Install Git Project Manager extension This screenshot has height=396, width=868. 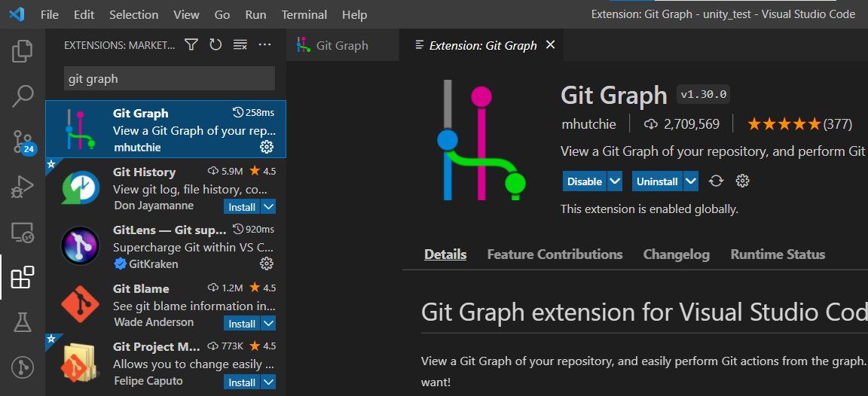(243, 382)
